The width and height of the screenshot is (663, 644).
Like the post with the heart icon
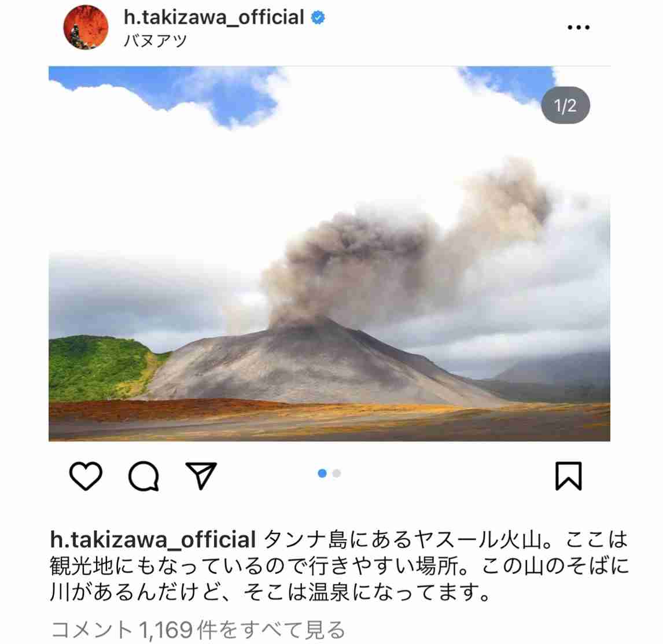tap(86, 476)
